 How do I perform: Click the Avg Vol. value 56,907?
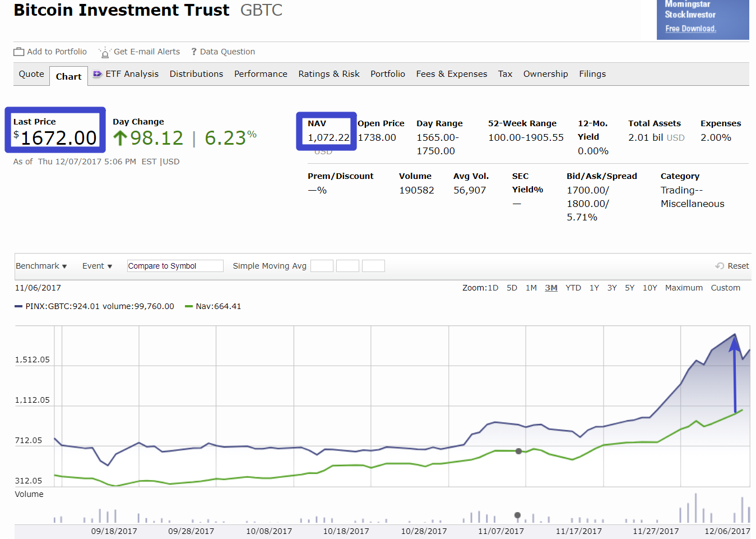click(470, 190)
